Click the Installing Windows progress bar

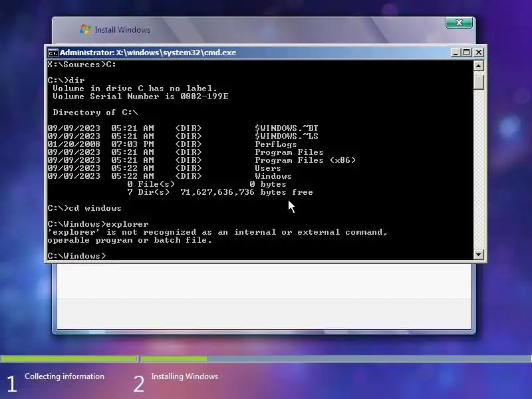coord(336,358)
